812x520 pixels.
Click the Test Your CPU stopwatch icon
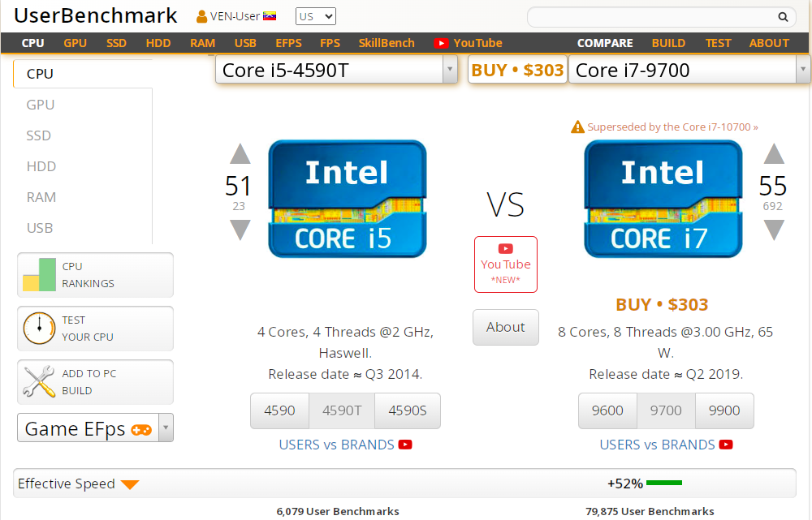[x=39, y=328]
